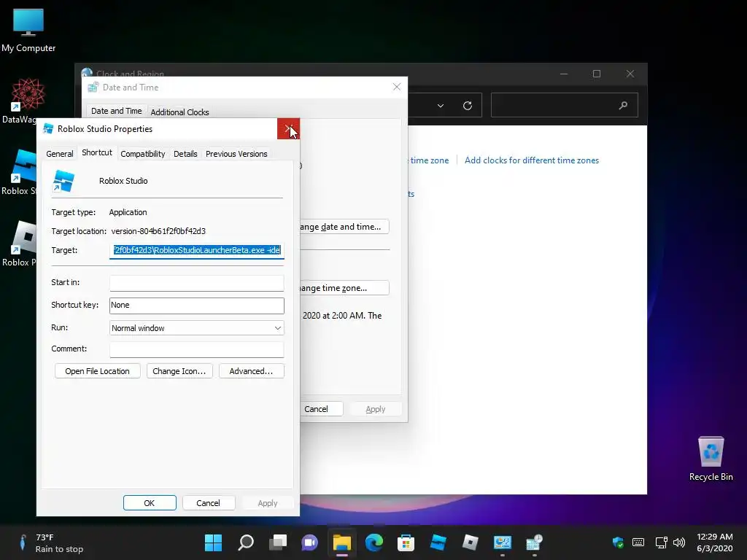Open taskbar Search
This screenshot has width=747, height=560.
pyautogui.click(x=246, y=542)
